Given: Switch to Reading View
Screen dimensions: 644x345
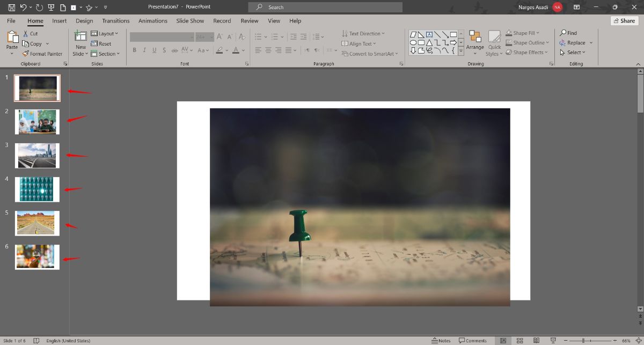Looking at the screenshot, I should tap(536, 341).
